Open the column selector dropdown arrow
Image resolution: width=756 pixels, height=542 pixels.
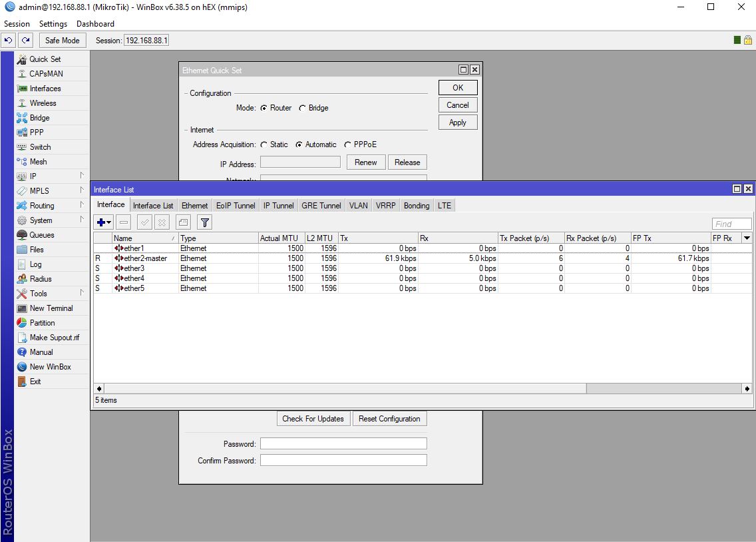pos(747,238)
